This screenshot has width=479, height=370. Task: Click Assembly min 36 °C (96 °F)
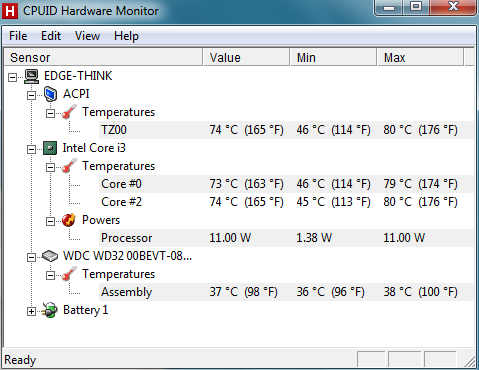(x=330, y=292)
